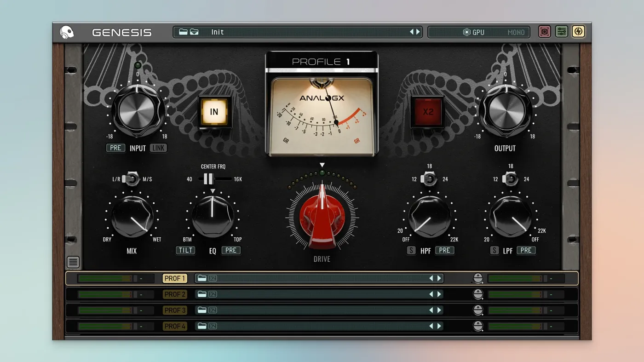Toggle the LINK button next to INPUT
This screenshot has height=362, width=644.
(159, 148)
